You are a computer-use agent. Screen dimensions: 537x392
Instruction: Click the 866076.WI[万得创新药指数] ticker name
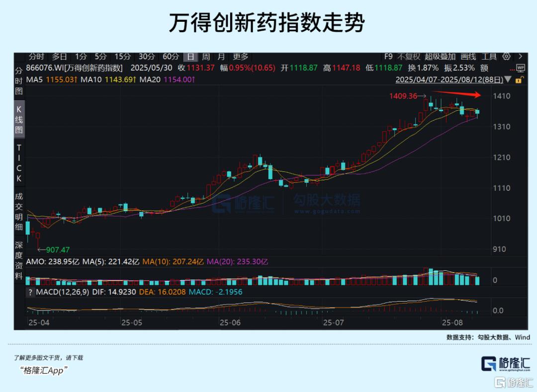[x=74, y=68]
